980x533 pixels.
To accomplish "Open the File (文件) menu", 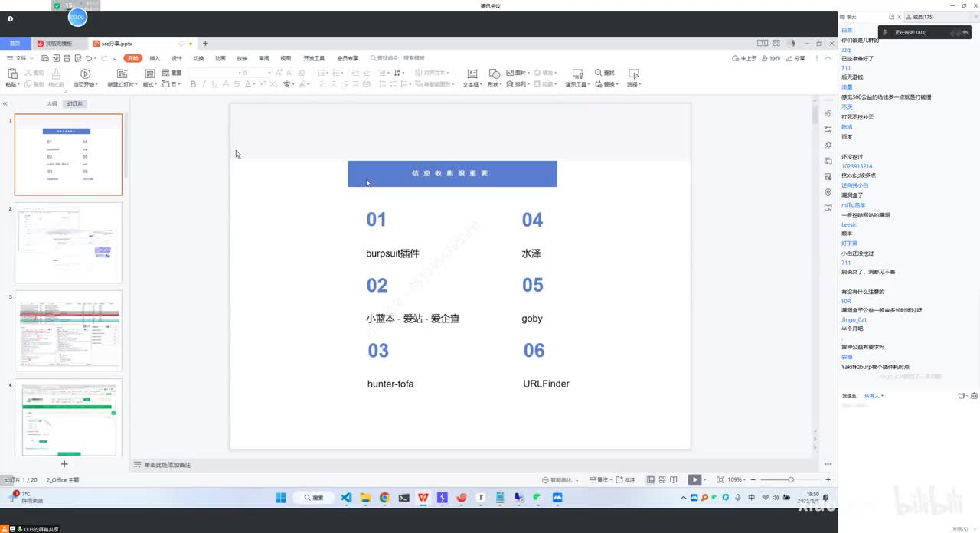I will tap(21, 58).
